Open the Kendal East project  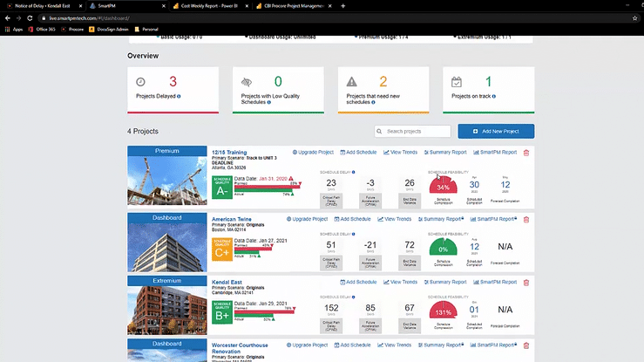[227, 283]
